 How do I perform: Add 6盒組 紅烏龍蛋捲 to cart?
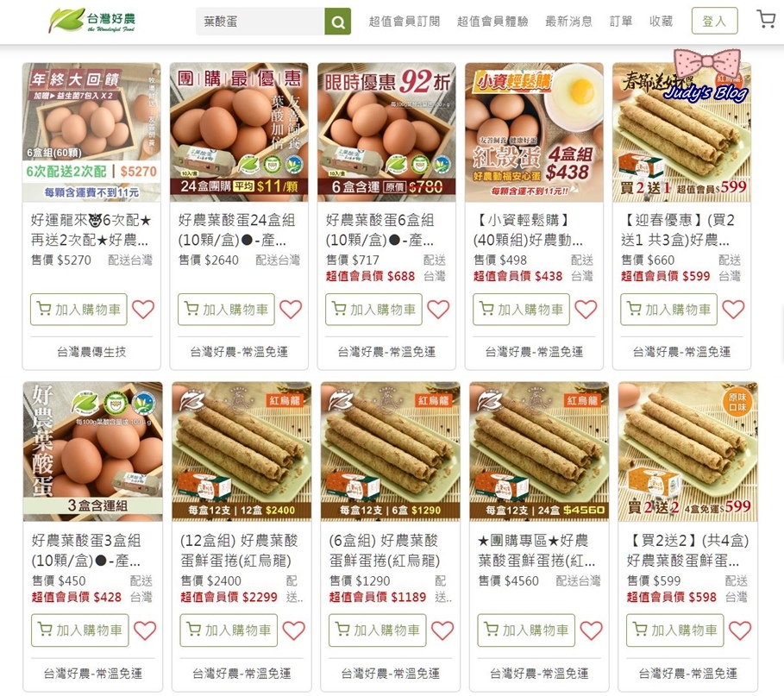tap(378, 630)
